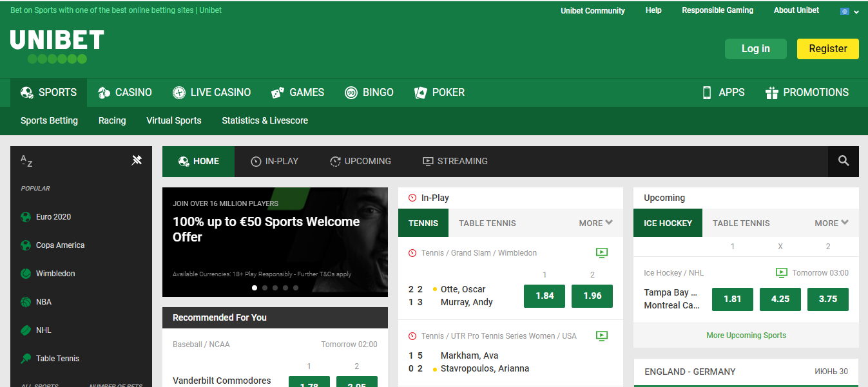Open the Poker cards icon
The width and height of the screenshot is (868, 387).
coord(421,93)
